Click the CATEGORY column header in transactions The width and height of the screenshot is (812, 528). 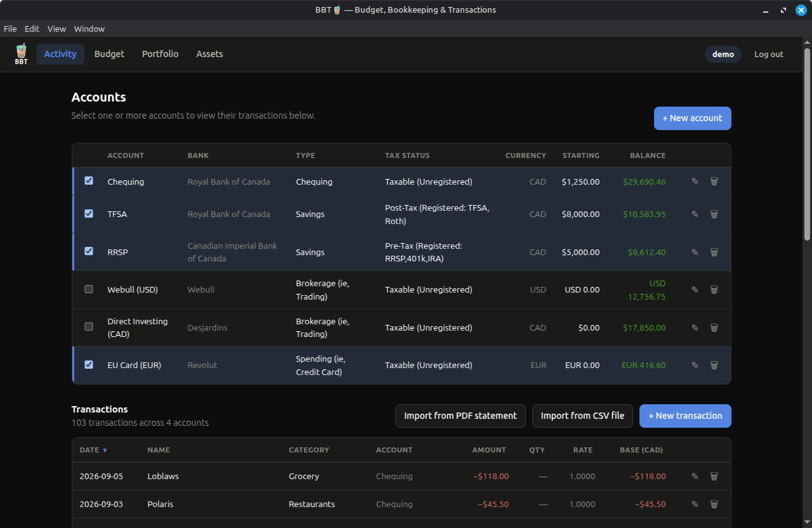coord(309,450)
